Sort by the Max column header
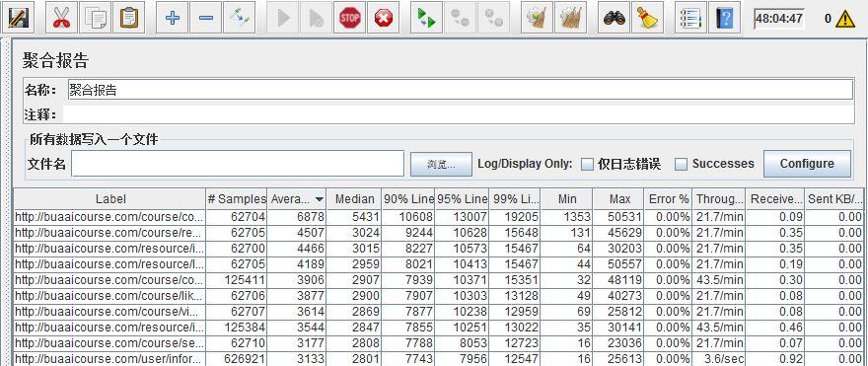This screenshot has height=366, width=868. click(618, 198)
